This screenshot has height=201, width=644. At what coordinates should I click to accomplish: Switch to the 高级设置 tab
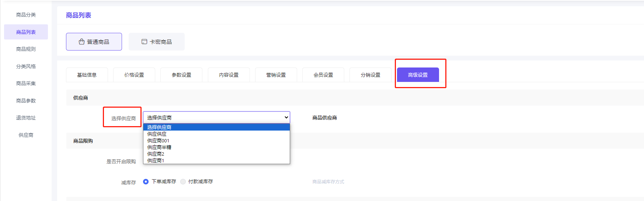(x=418, y=75)
